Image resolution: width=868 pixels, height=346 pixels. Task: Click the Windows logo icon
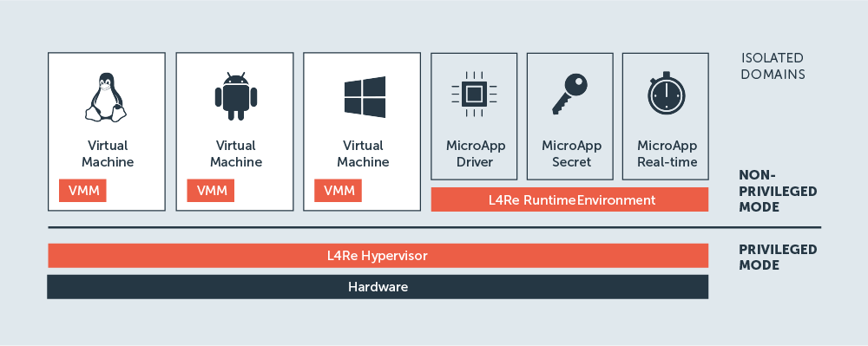point(365,97)
